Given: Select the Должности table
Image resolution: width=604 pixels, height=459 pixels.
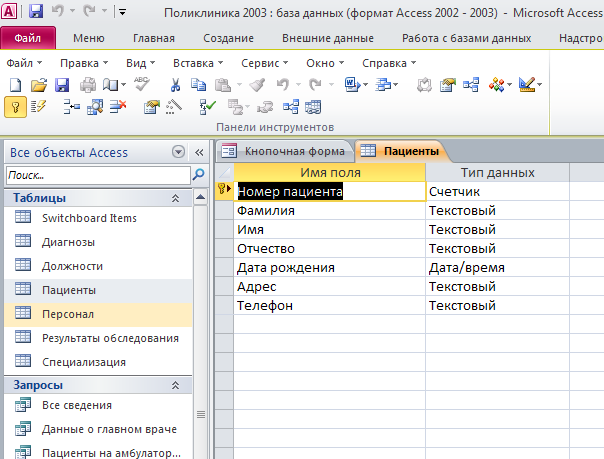Looking at the screenshot, I should [98, 266].
